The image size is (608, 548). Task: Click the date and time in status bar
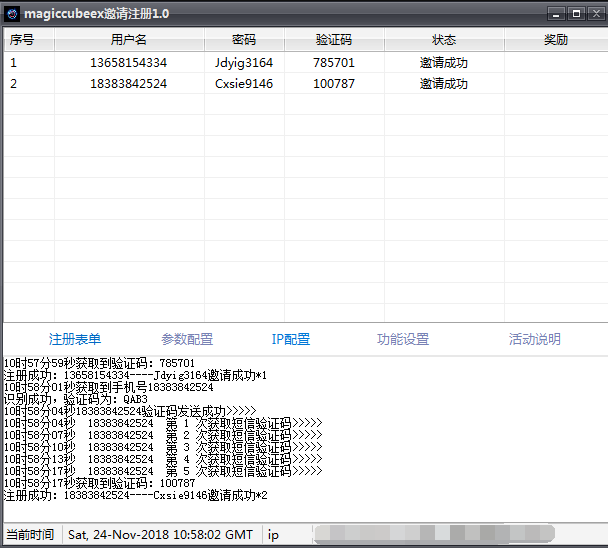tap(161, 535)
